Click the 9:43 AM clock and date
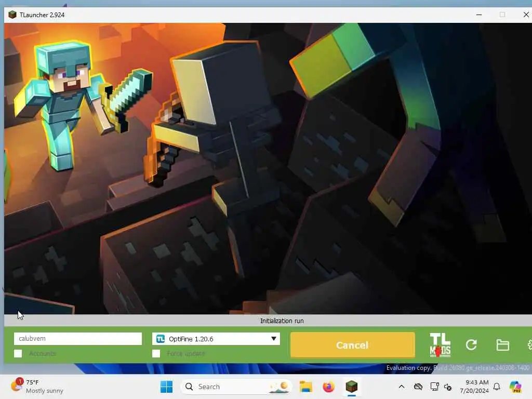The image size is (532, 399). pos(474,387)
